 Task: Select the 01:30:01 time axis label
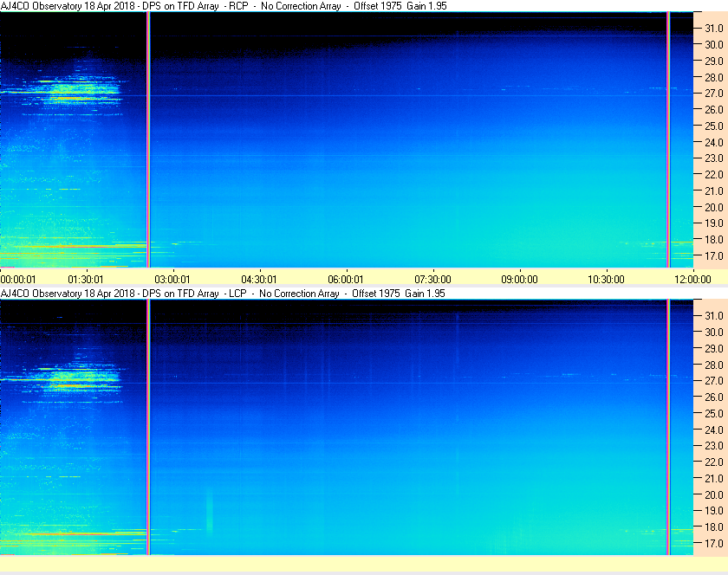click(86, 280)
